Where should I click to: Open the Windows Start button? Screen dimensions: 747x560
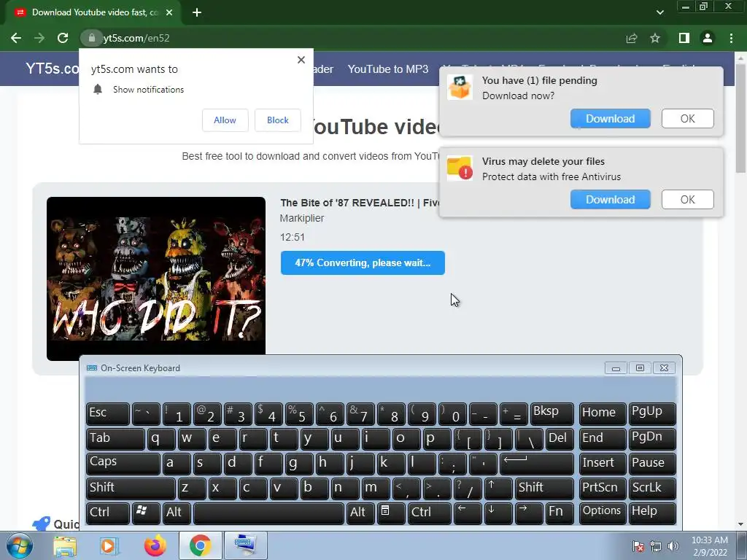click(x=20, y=545)
